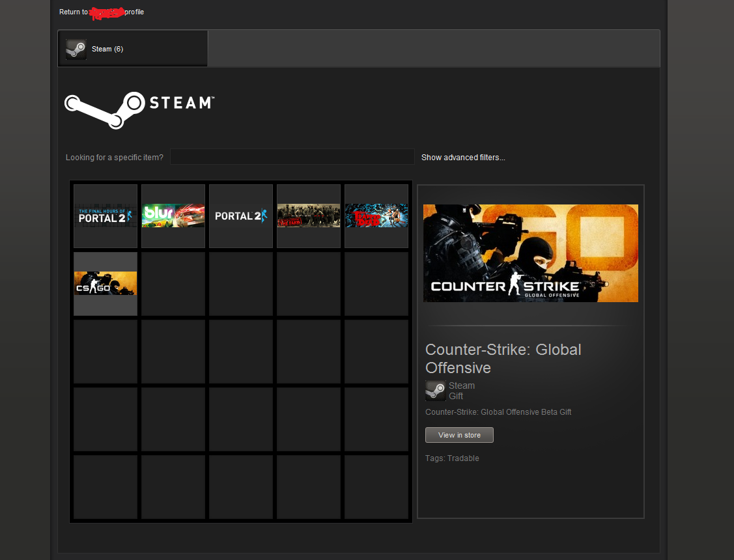Select the Trapped Dead inventory item

[x=376, y=216]
